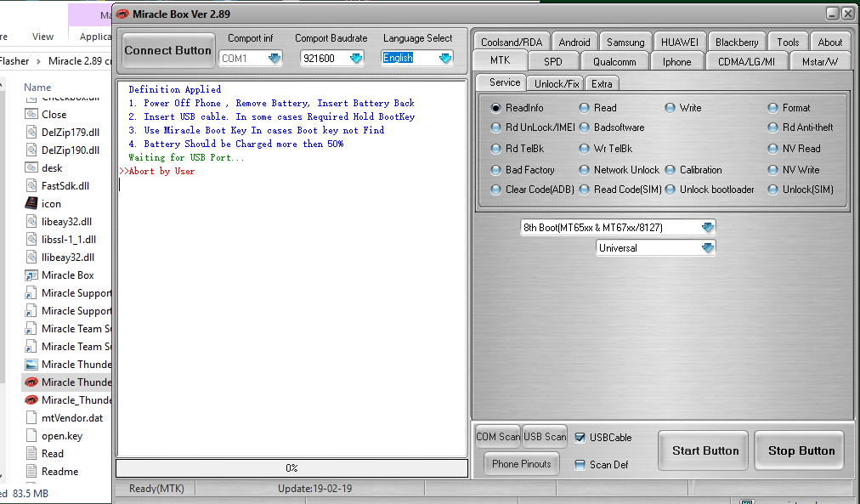Select Network Unlock radio option
The width and height of the screenshot is (860, 504).
(x=584, y=170)
